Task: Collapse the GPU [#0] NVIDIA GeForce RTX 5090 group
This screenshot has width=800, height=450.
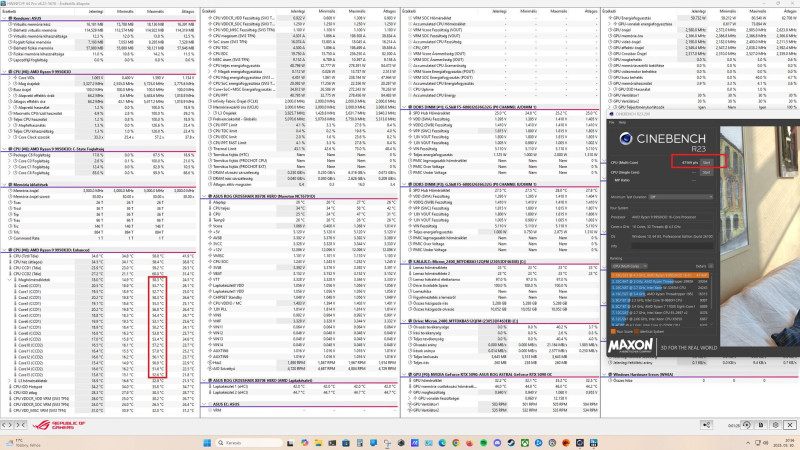Action: pyautogui.click(x=405, y=374)
